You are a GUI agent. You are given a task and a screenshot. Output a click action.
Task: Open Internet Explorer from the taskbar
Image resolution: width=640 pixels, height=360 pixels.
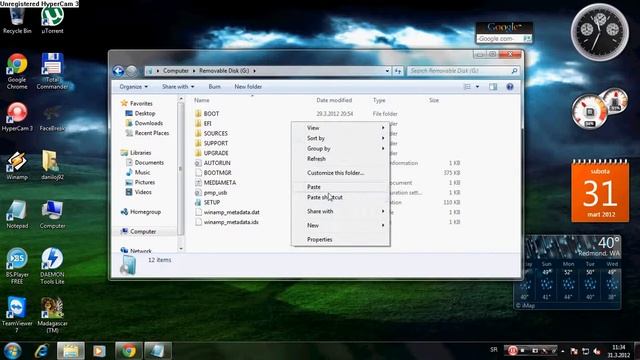point(41,351)
